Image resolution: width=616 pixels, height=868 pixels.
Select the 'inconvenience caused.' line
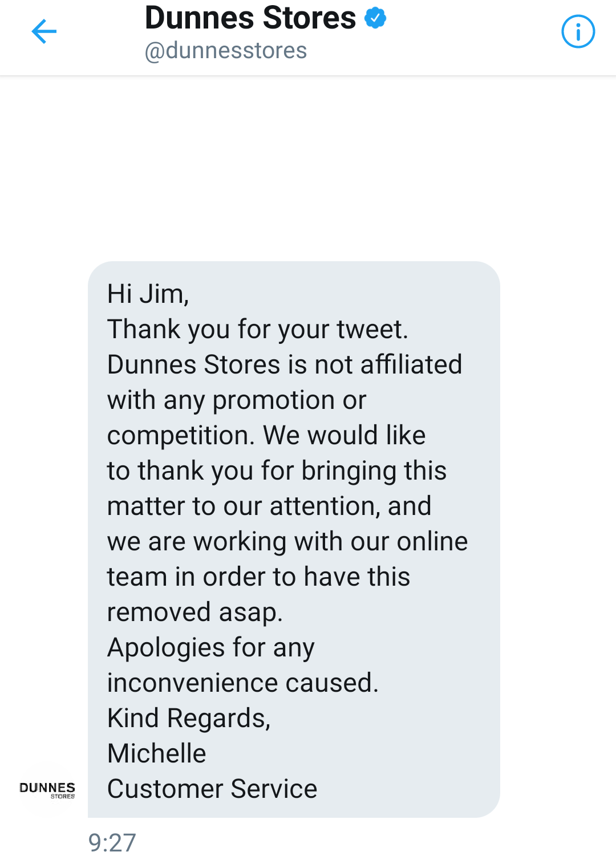coord(243,683)
